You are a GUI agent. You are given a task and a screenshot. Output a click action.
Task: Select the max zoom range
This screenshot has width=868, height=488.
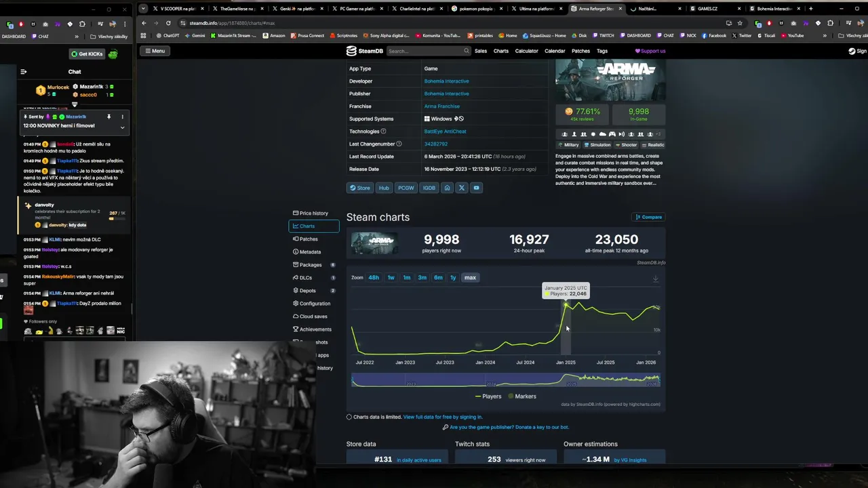click(x=470, y=278)
